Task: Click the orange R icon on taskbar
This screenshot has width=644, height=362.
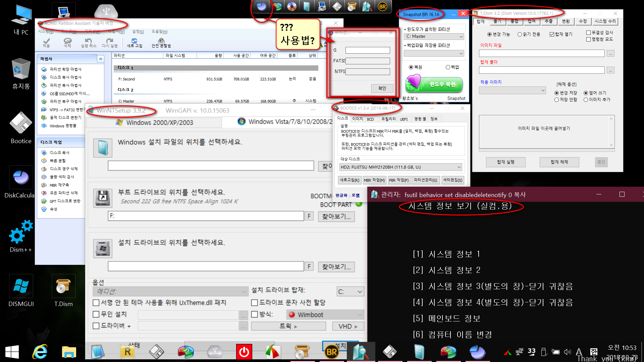Action: (127, 352)
